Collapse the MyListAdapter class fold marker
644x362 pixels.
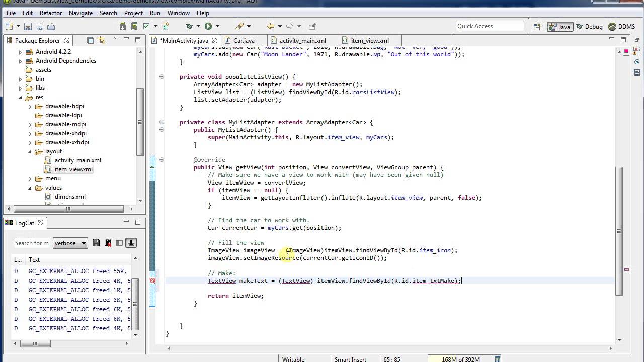pyautogui.click(x=162, y=122)
